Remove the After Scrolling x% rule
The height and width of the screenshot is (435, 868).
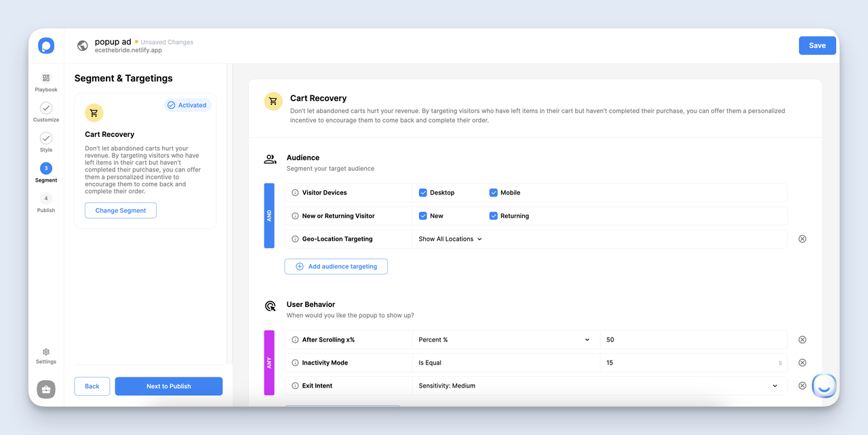[802, 340]
